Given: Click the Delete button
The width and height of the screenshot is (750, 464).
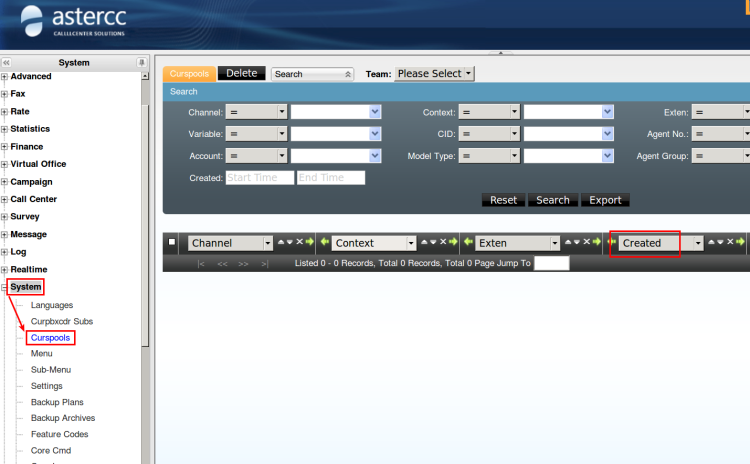Looking at the screenshot, I should click(242, 73).
